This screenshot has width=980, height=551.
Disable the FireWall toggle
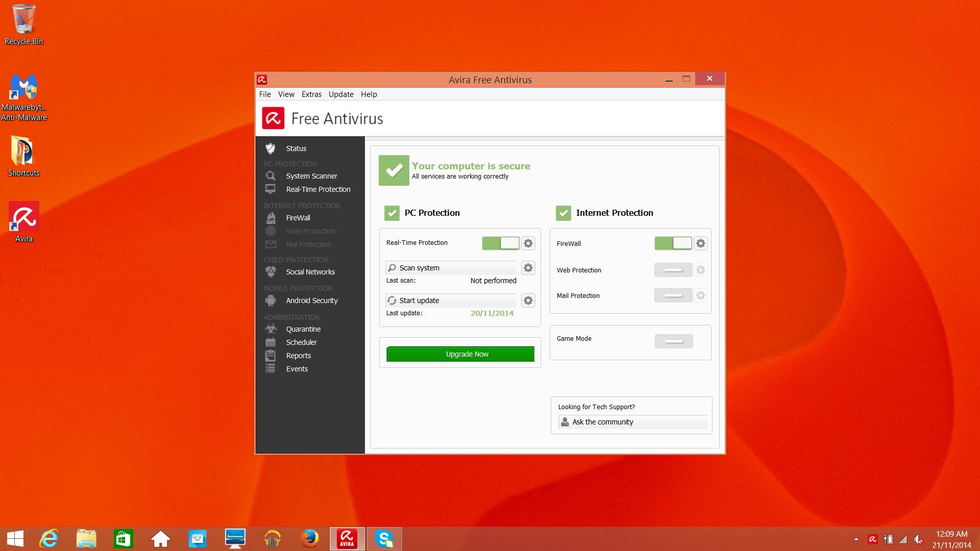[x=673, y=243]
